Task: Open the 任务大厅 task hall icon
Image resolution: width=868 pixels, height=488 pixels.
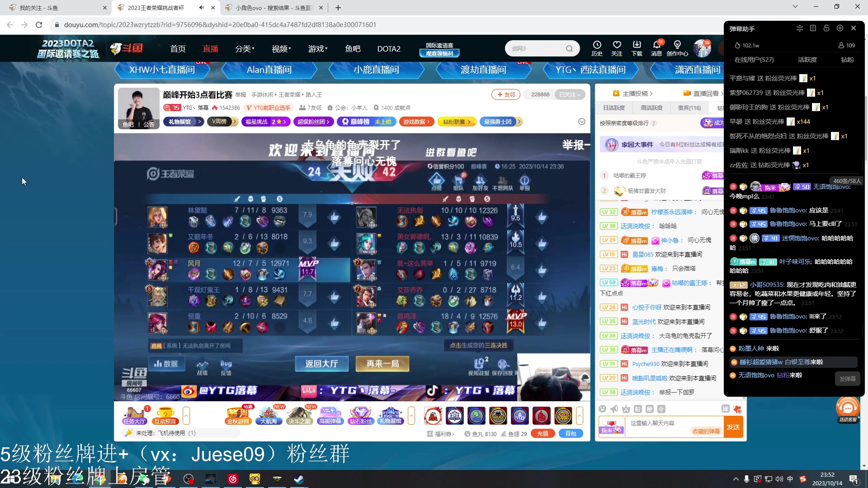Action: click(x=134, y=415)
